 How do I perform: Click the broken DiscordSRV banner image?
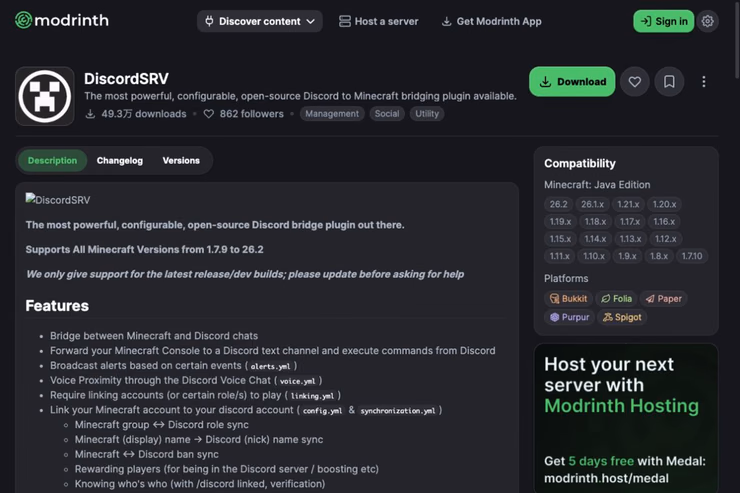click(x=58, y=200)
